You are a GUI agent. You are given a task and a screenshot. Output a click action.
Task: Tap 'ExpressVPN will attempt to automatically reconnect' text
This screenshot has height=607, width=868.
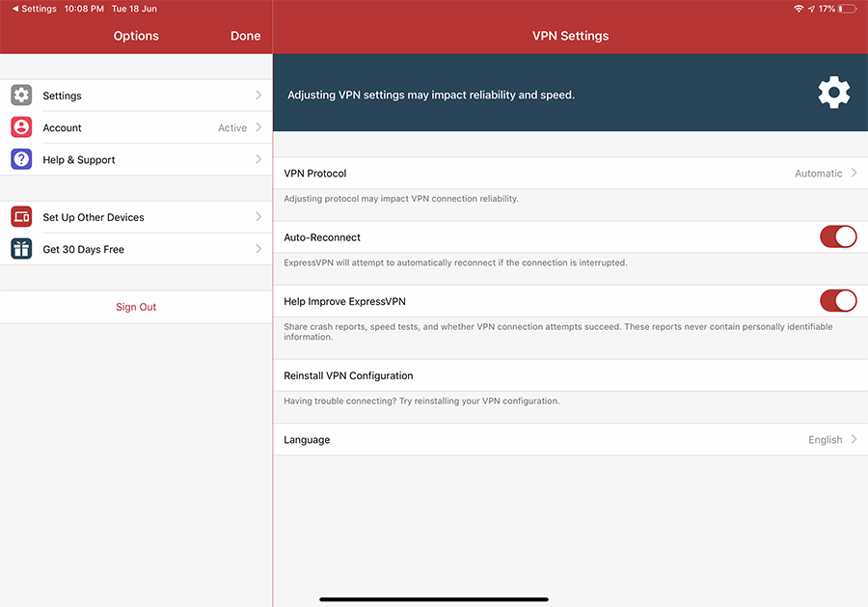[x=455, y=263]
